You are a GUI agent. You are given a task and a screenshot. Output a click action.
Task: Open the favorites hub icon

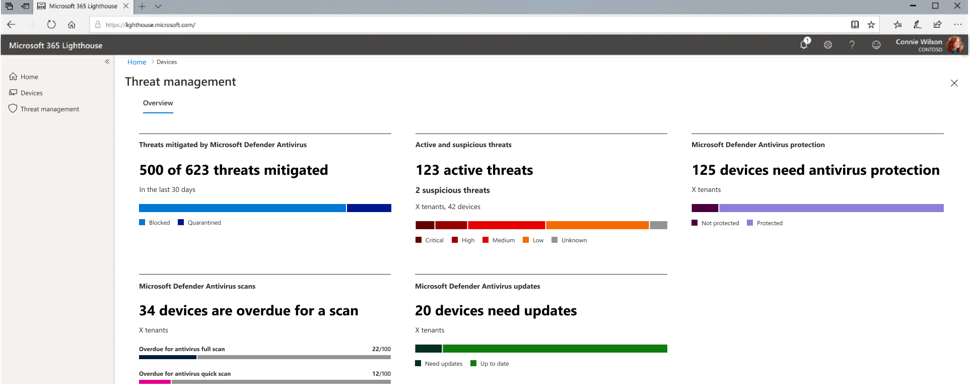tap(898, 25)
